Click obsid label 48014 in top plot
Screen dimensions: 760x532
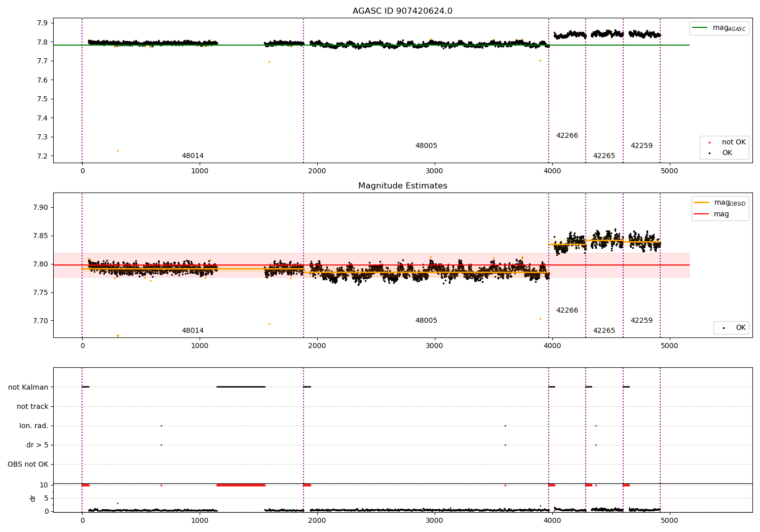click(193, 156)
